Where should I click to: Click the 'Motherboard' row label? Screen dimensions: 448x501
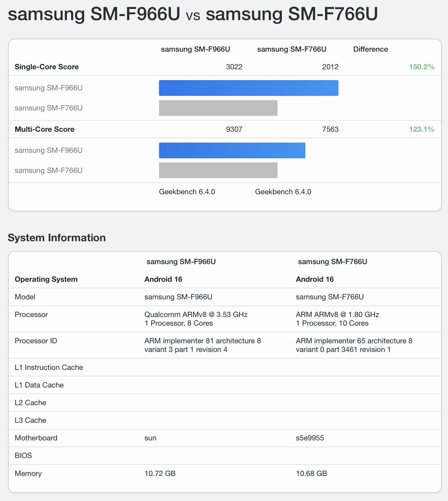click(36, 438)
